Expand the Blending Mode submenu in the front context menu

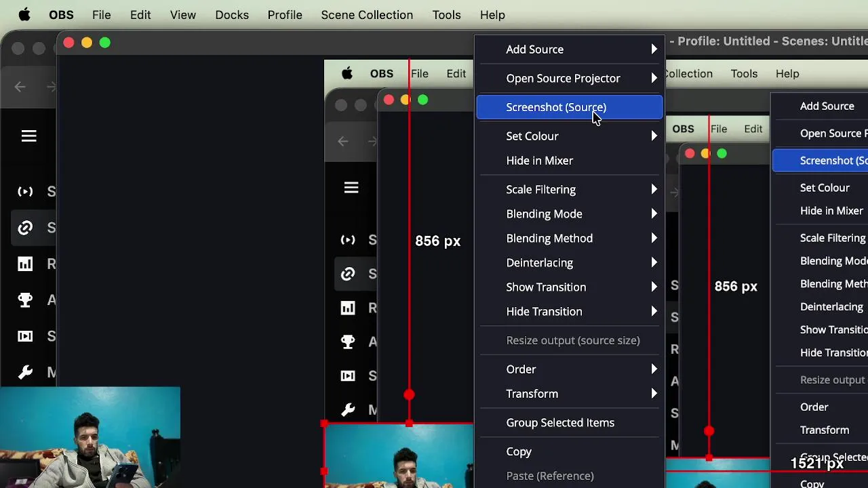coord(570,214)
